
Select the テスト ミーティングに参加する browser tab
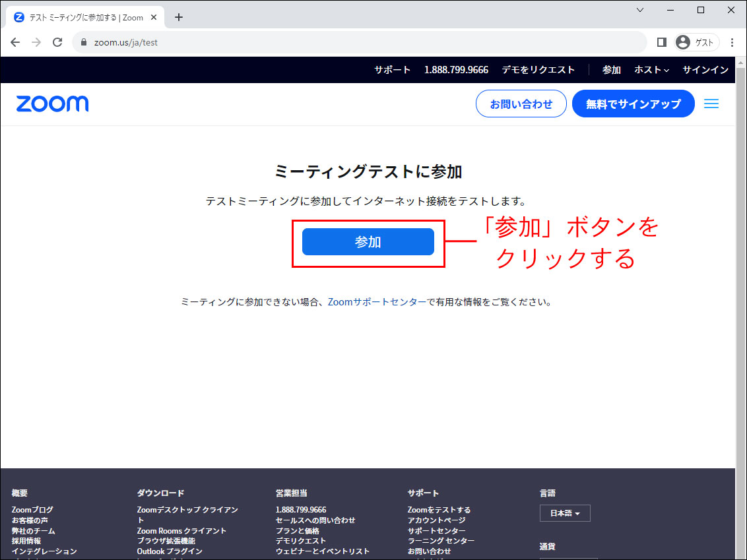86,17
